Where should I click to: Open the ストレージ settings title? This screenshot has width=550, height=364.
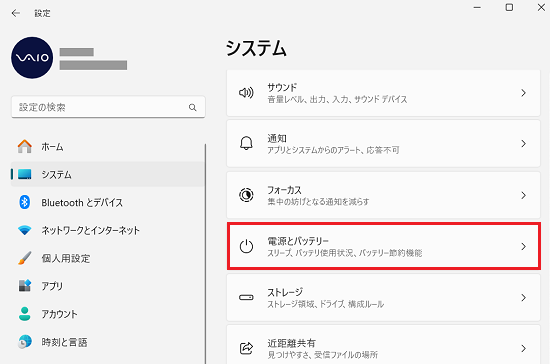(285, 292)
